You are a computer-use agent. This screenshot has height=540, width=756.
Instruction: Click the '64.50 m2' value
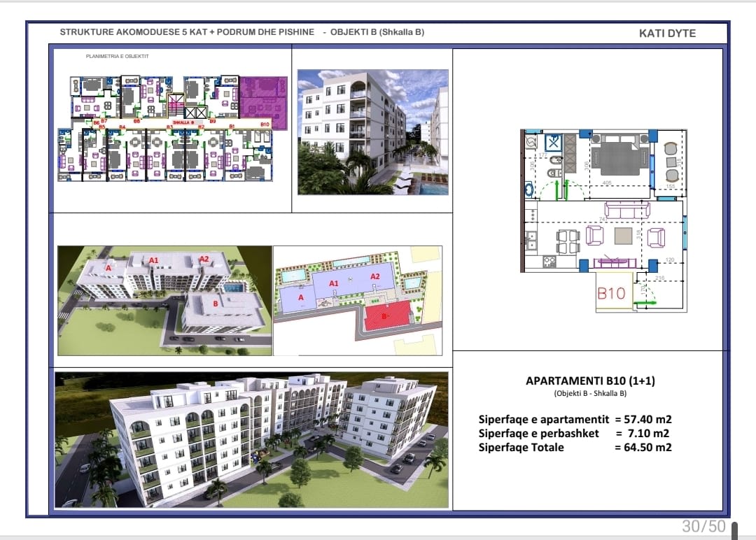[x=647, y=447]
